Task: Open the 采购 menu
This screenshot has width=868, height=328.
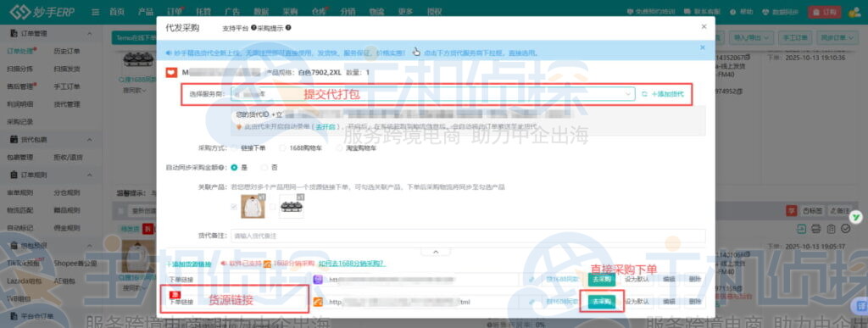Action: (x=290, y=12)
